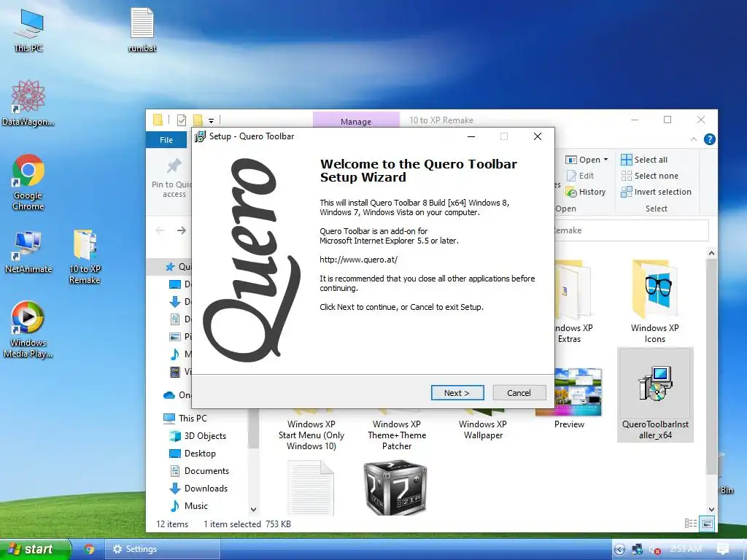Click muted volume tray icon
This screenshot has width=747, height=560.
tap(654, 550)
